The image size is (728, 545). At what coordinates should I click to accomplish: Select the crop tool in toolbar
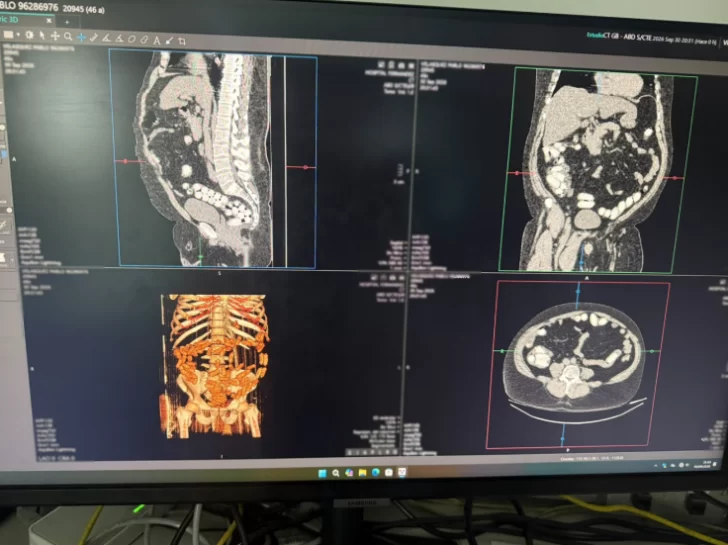pos(182,41)
